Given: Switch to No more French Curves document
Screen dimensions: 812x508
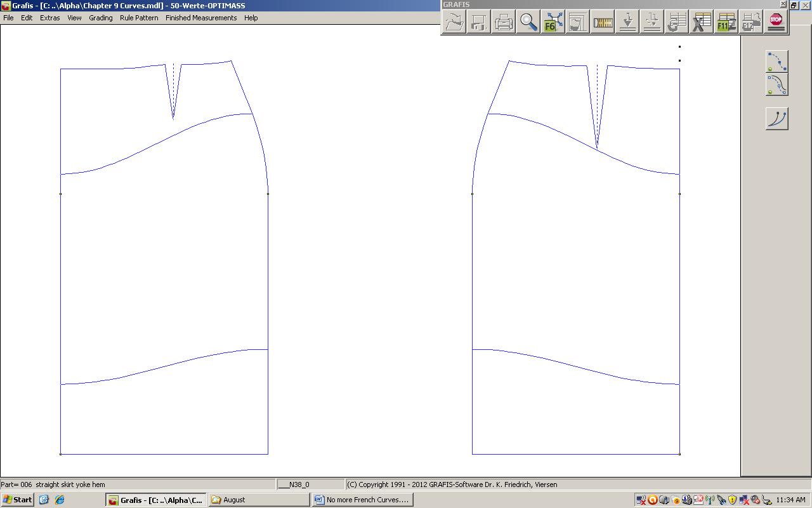Looking at the screenshot, I should click(x=362, y=500).
